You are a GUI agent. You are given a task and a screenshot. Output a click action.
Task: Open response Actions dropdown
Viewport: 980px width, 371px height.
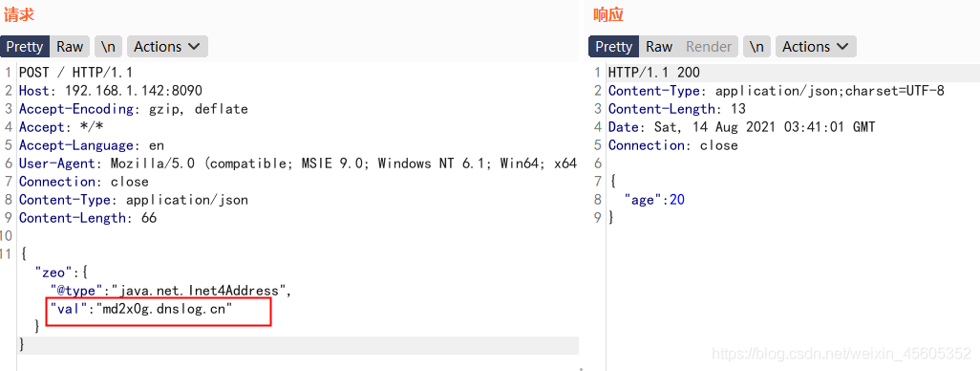(816, 47)
